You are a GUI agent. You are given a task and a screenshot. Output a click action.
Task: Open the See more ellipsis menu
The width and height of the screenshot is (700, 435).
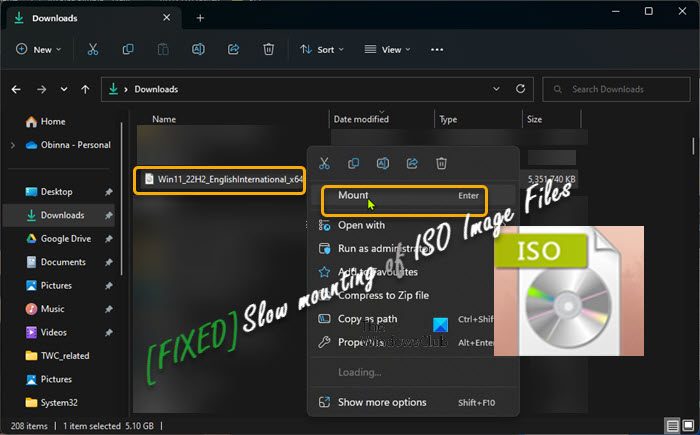[437, 50]
